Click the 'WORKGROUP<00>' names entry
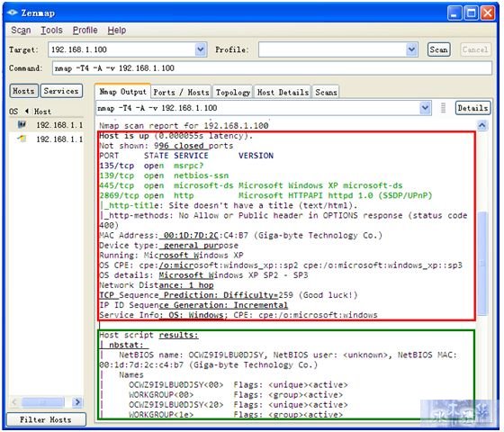 [x=236, y=395]
